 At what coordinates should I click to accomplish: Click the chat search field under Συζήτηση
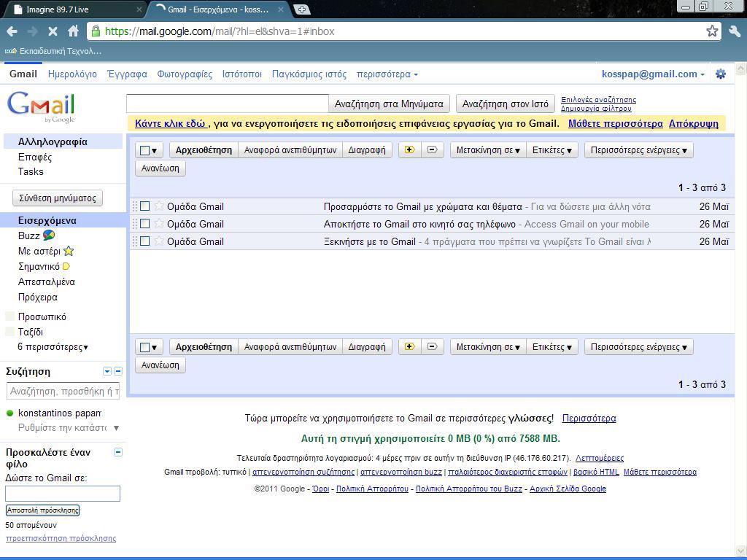click(63, 391)
